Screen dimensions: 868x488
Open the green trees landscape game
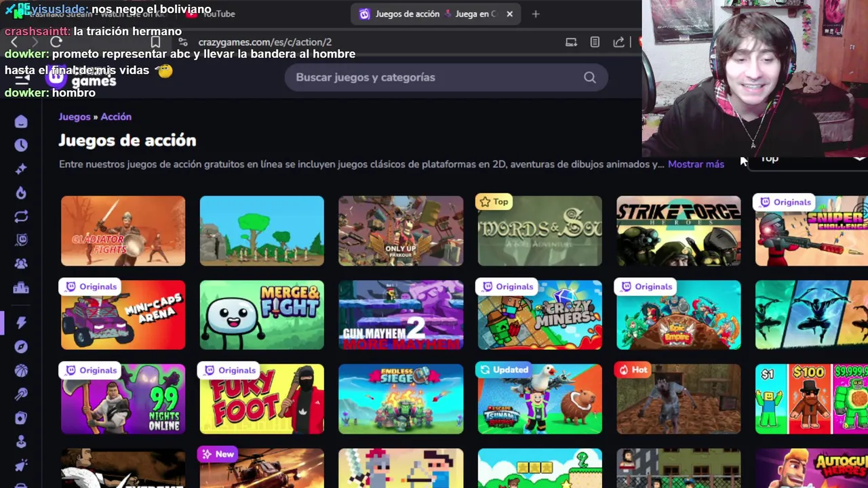262,231
